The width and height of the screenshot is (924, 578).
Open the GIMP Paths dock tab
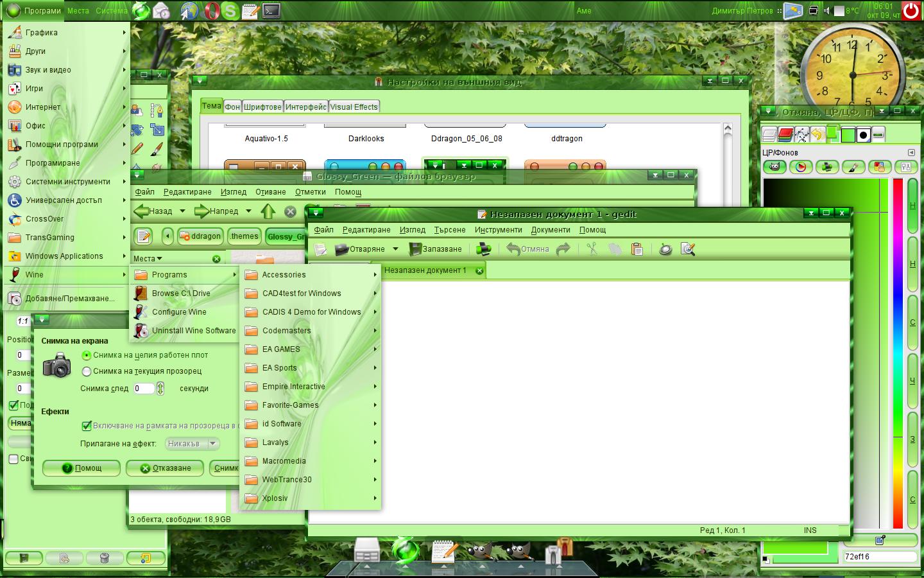(x=801, y=134)
